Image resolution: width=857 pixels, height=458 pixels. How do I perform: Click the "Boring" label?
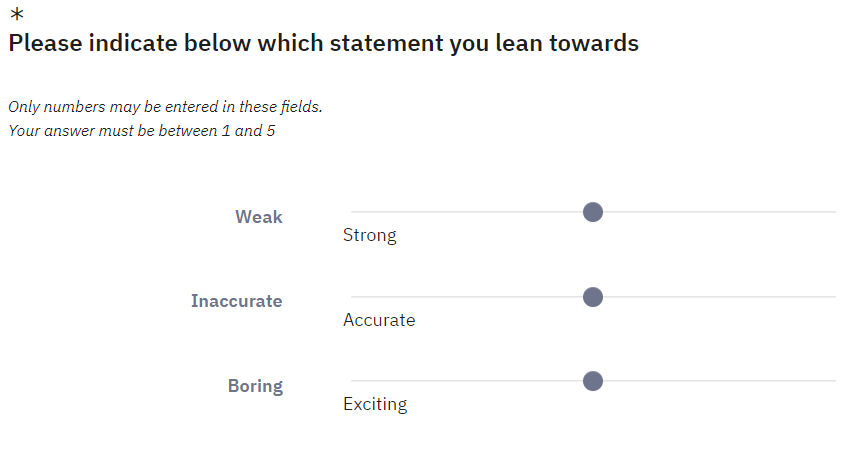click(x=255, y=386)
